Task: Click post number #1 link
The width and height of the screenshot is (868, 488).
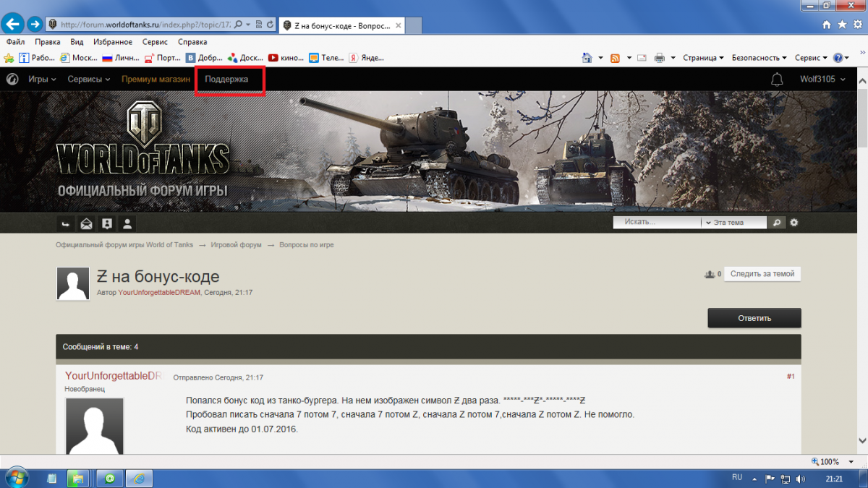Action: 791,377
